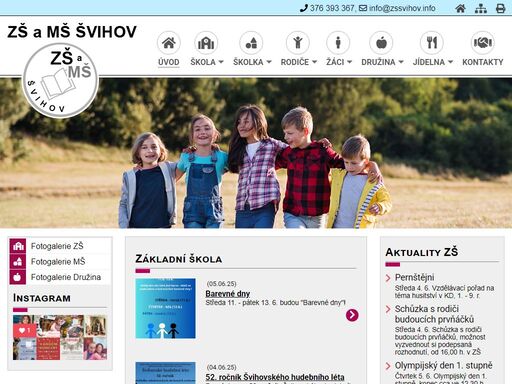512x384 pixels.
Task: Click the Školka shapes icon
Action: click(251, 43)
